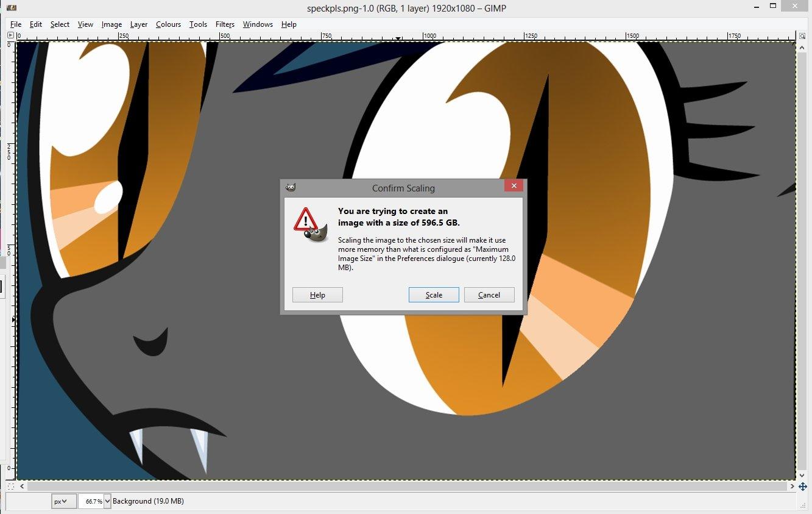Open the Filters menu
The image size is (812, 514).
click(225, 24)
